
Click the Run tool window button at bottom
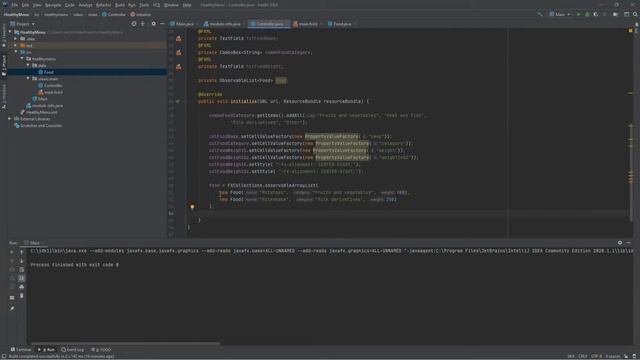tap(46, 349)
